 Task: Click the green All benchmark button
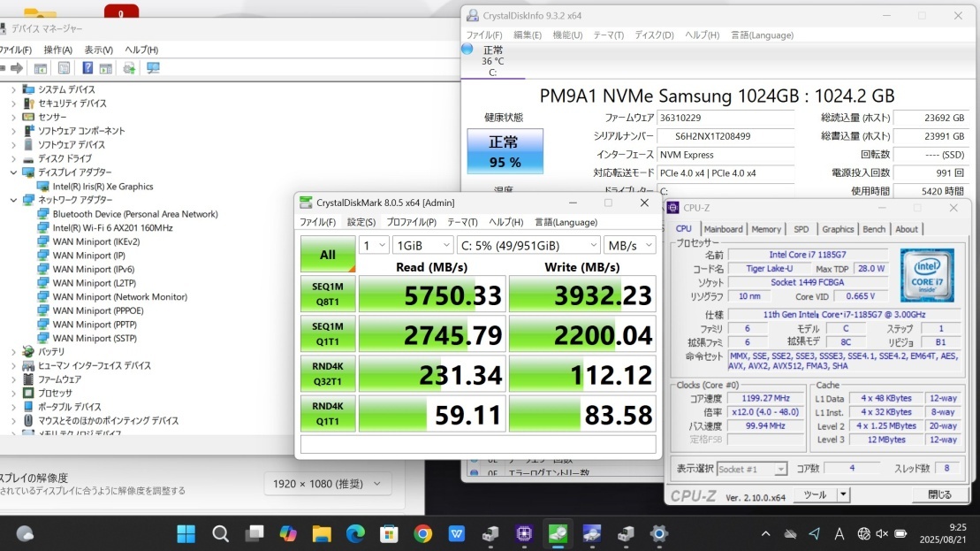(x=328, y=255)
